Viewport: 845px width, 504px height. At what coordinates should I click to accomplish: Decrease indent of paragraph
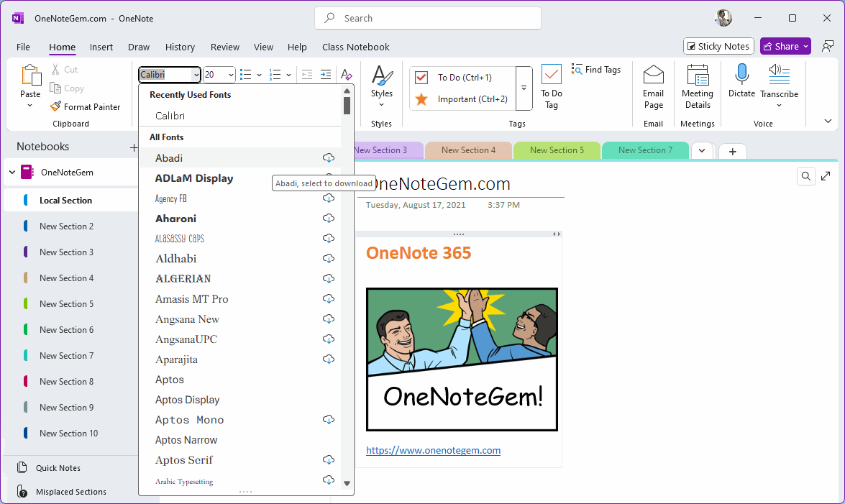[x=307, y=74]
